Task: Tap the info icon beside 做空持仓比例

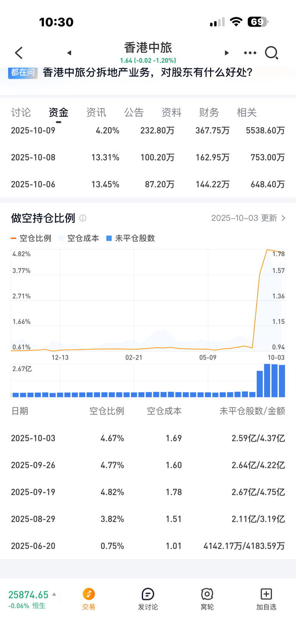Action: (83, 218)
